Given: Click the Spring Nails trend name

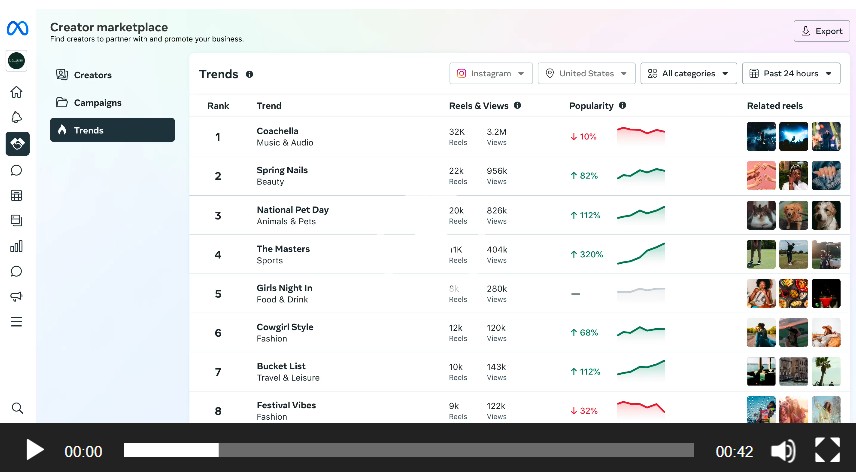Looking at the screenshot, I should coord(282,170).
